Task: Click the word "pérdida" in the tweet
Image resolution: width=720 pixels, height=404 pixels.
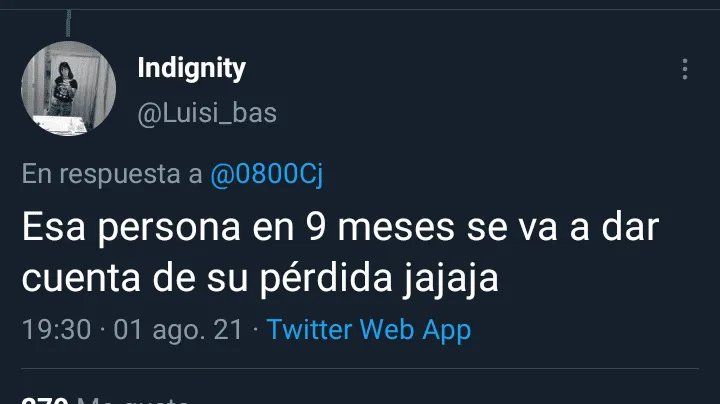Action: pos(326,278)
